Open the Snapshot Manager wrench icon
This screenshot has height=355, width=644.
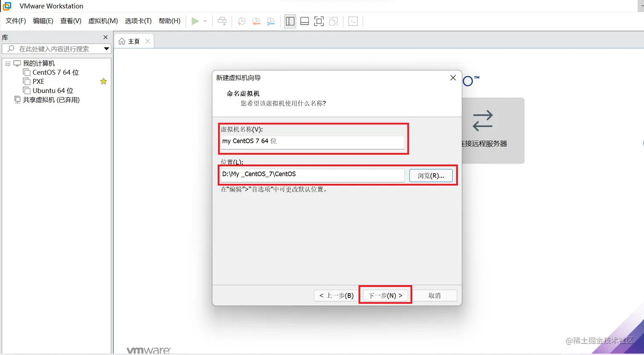pos(270,21)
